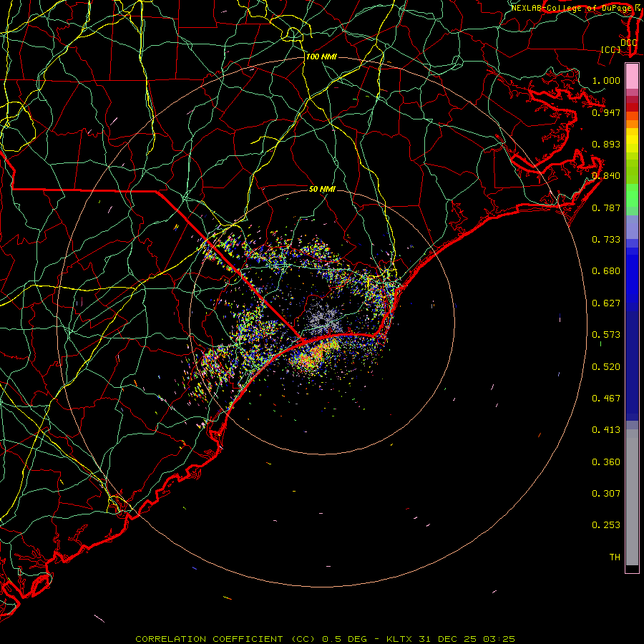Click the "[CC]" legend heading
The width and height of the screenshot is (644, 644).
(611, 49)
